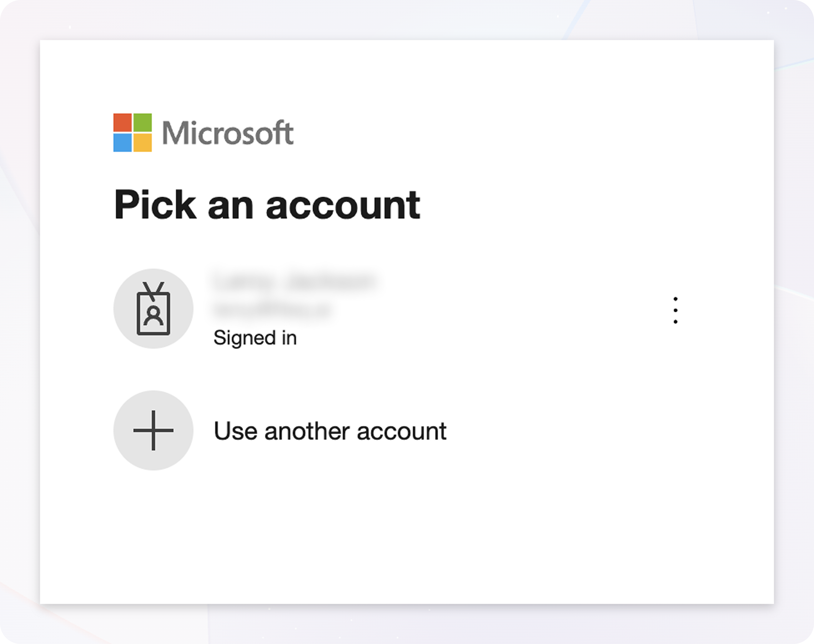
Task: Click the Microsoft four-square logo
Action: 132,132
